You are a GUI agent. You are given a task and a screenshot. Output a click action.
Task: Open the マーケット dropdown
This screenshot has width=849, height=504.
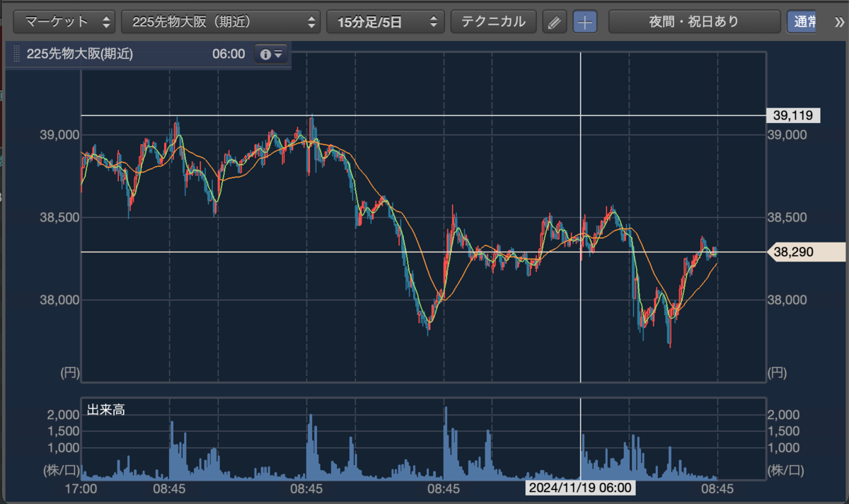(64, 22)
